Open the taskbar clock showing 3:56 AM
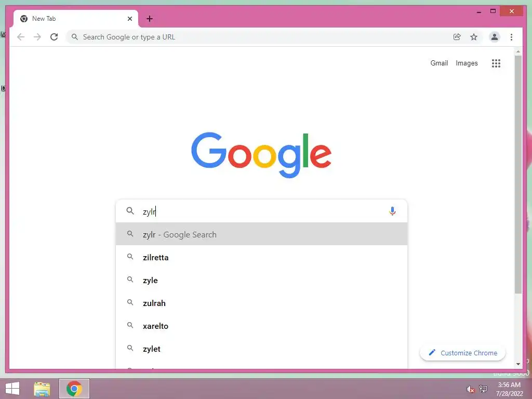 tap(509, 389)
